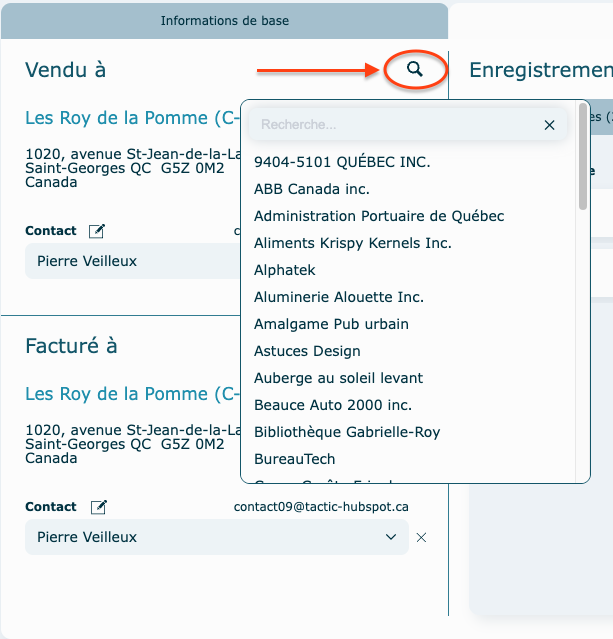613x639 pixels.
Task: Expand the Facturé à contact dropdown
Action: click(390, 538)
